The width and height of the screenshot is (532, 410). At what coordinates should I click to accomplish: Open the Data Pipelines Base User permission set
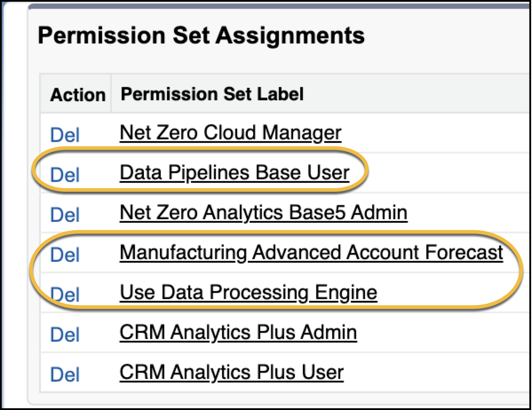click(234, 172)
